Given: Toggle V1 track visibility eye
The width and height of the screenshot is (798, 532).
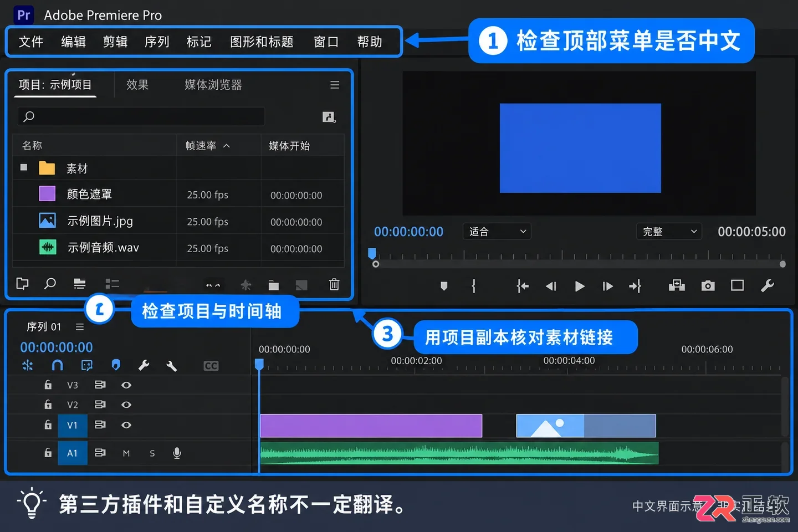Looking at the screenshot, I should click(x=126, y=425).
